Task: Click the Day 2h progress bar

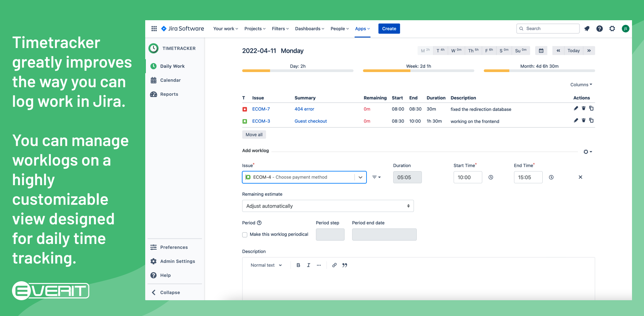Action: tap(298, 71)
